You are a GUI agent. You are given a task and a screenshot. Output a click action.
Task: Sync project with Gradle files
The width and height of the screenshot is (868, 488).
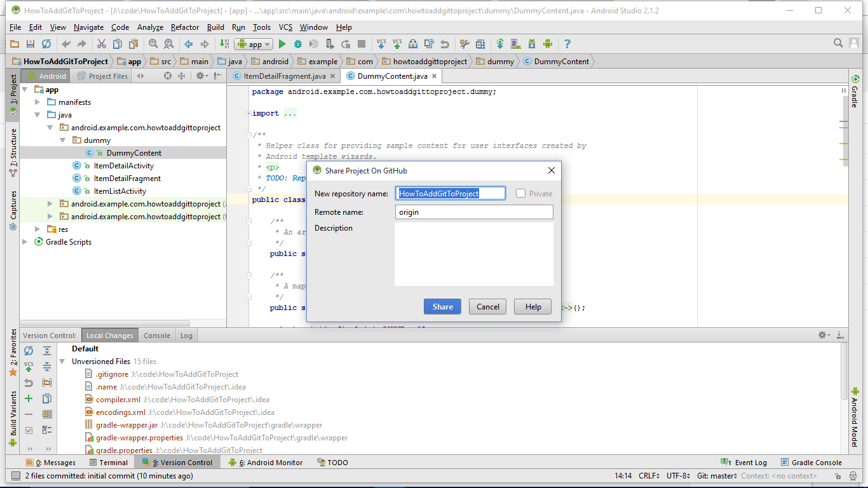pos(499,44)
